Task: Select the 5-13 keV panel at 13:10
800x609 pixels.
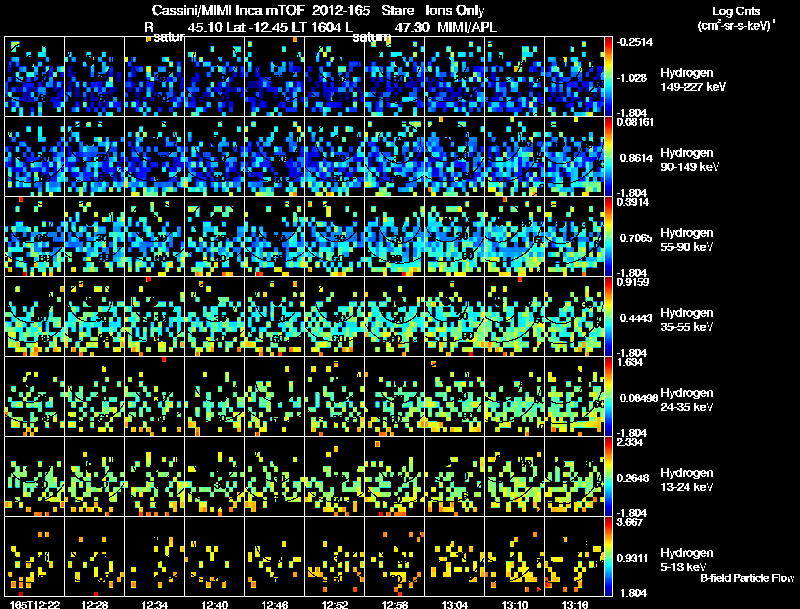Action: [514, 556]
